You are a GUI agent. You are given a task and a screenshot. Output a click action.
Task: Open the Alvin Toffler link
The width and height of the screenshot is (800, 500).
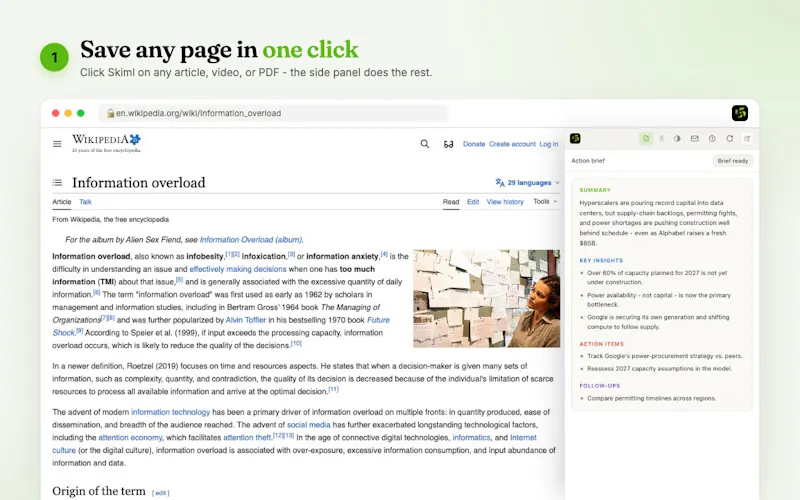tap(246, 320)
